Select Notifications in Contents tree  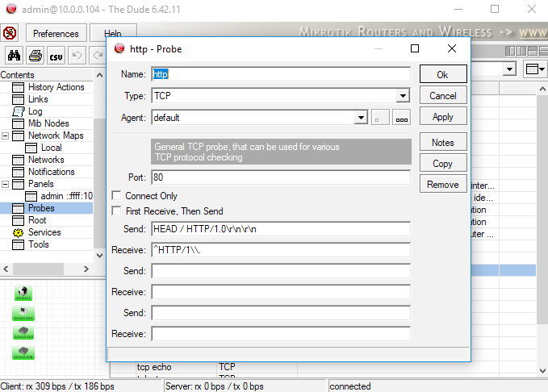coord(52,172)
